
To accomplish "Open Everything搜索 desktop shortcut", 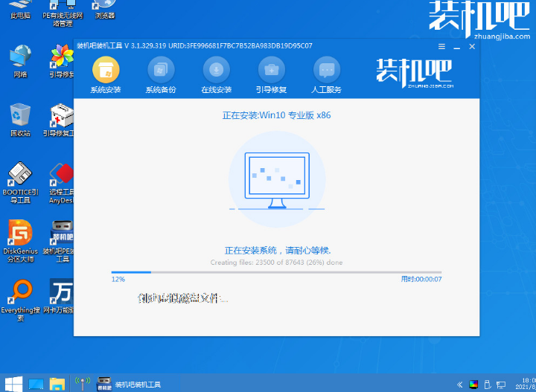I will (20, 301).
